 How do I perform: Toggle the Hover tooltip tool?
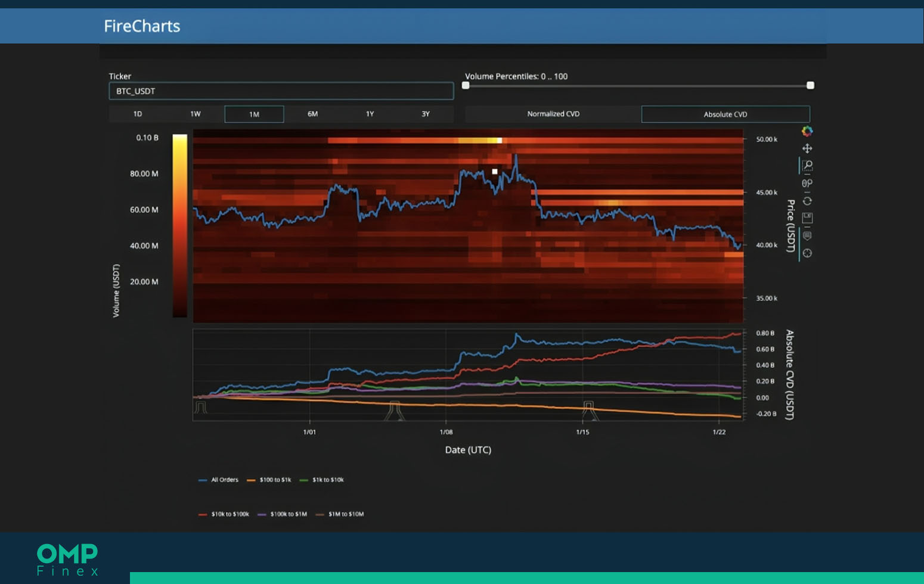807,235
